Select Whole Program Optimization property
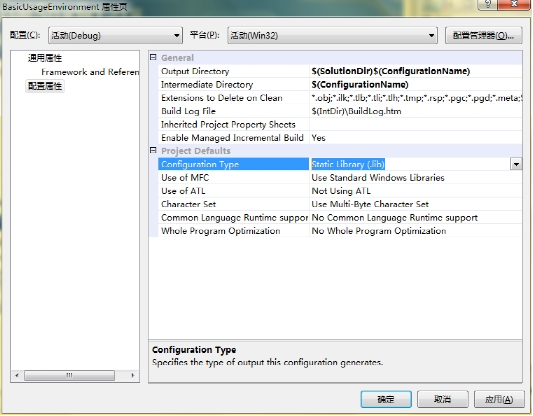This screenshot has height=416, width=533. [x=234, y=231]
